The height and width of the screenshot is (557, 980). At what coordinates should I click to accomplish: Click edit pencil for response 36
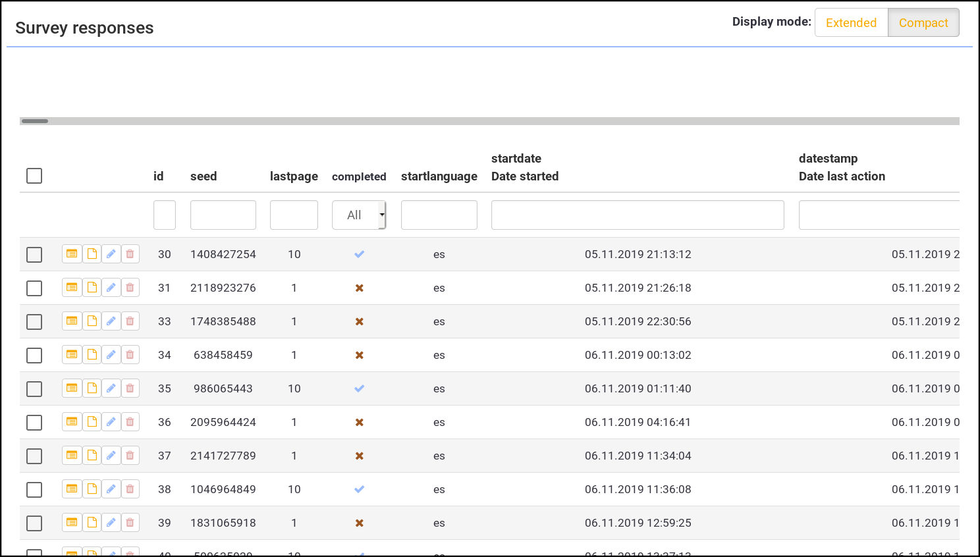pos(111,422)
